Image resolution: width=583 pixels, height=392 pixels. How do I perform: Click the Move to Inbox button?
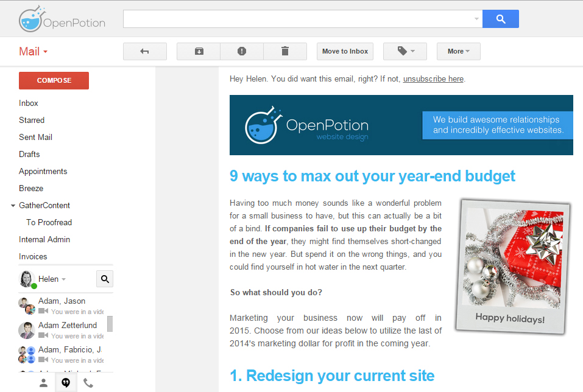345,51
